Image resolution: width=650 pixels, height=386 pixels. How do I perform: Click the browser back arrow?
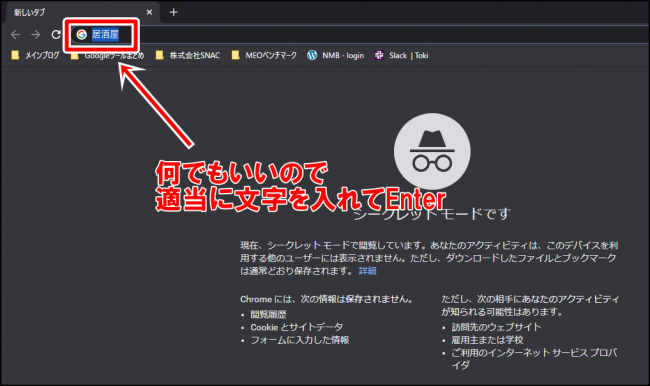pyautogui.click(x=15, y=34)
